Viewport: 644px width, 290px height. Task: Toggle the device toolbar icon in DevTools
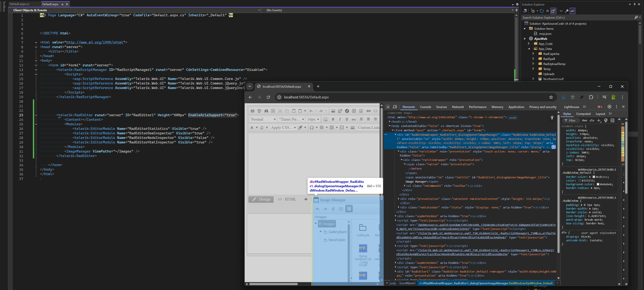pos(395,107)
